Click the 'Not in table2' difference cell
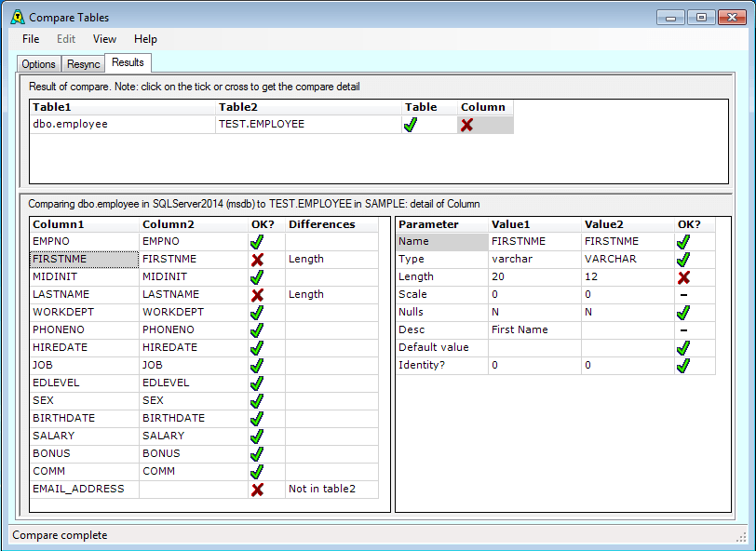Screen dimensions: 756x551 coord(331,489)
